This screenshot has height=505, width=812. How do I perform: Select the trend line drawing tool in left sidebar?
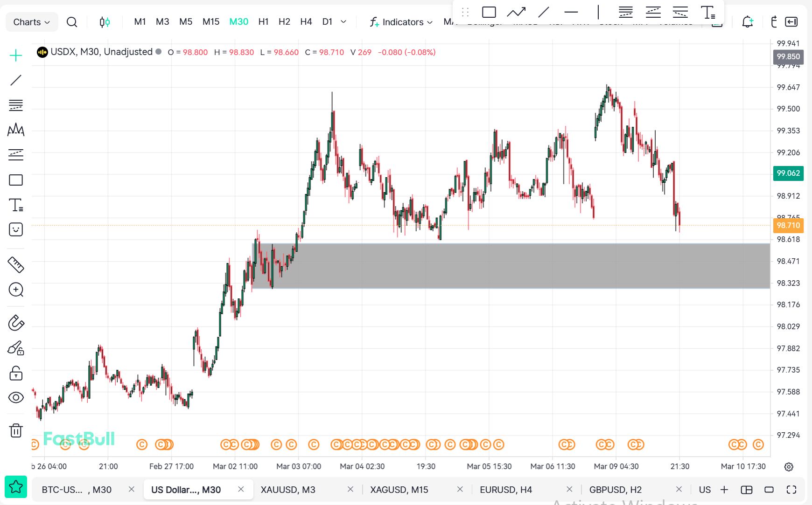(16, 80)
